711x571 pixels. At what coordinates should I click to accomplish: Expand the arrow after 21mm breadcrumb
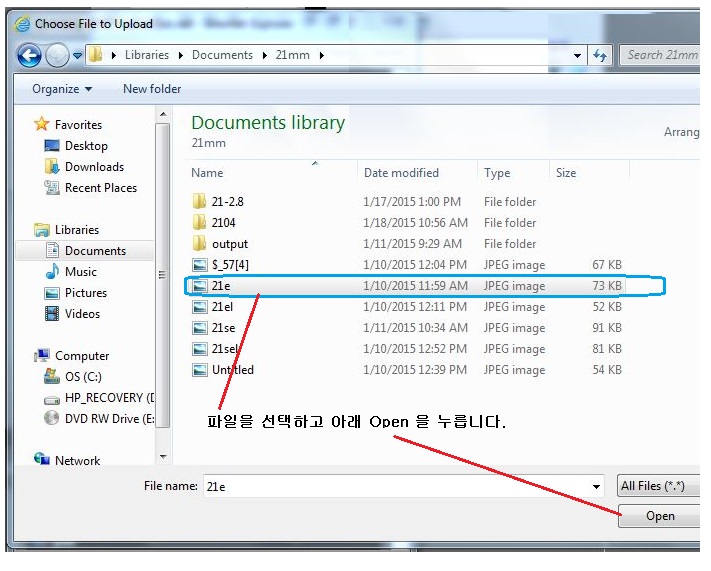click(x=321, y=55)
